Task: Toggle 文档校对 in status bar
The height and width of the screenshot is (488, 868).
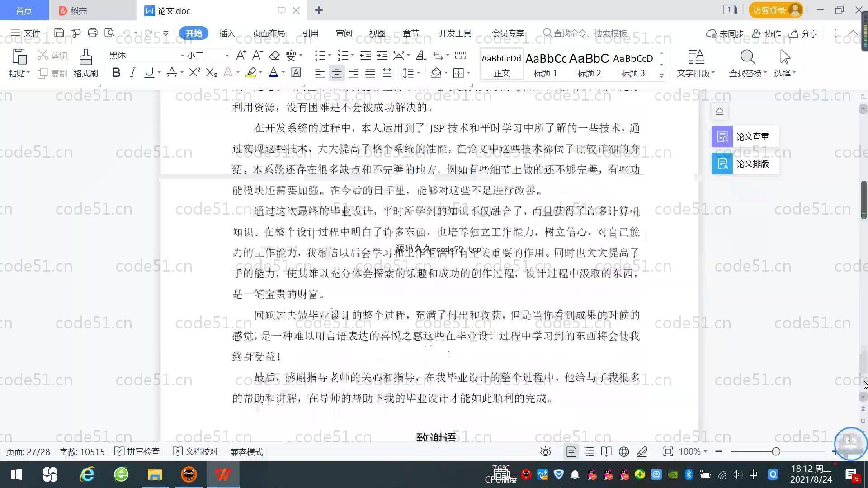Action: tap(195, 452)
